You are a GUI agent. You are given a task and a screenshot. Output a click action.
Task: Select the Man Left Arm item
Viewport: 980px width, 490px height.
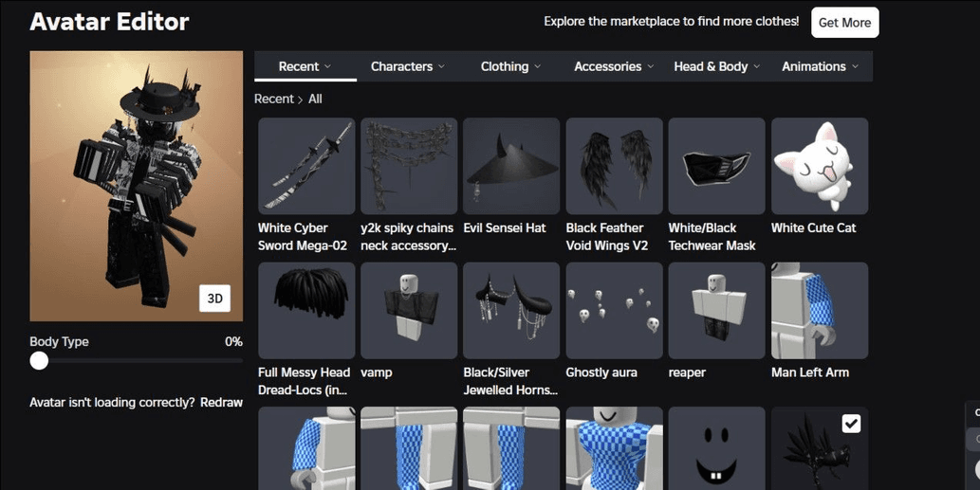(820, 310)
